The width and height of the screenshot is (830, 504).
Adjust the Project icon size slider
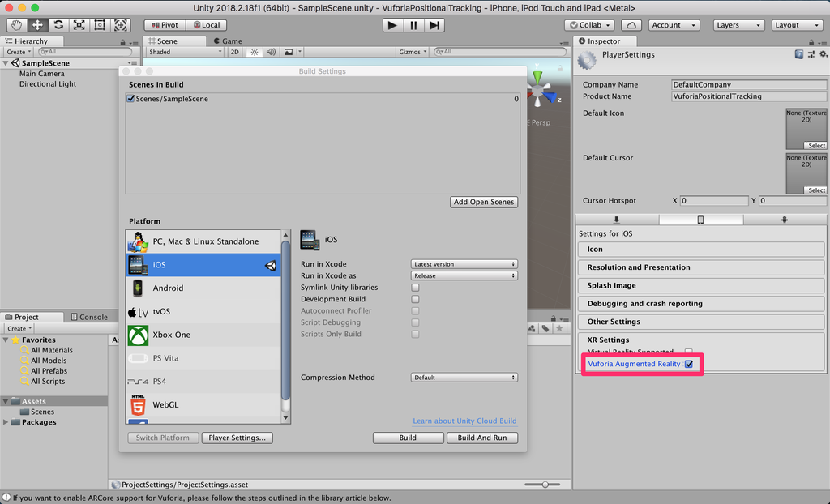pos(544,485)
